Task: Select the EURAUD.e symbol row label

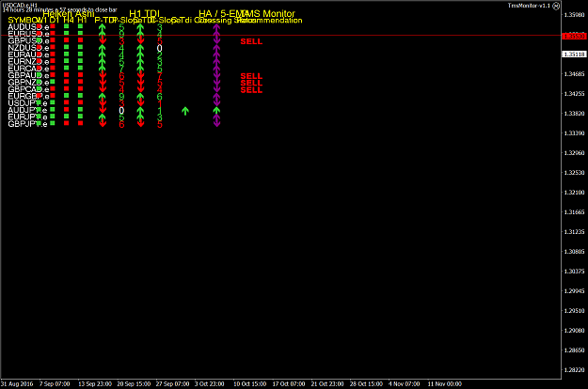Action: pos(28,54)
